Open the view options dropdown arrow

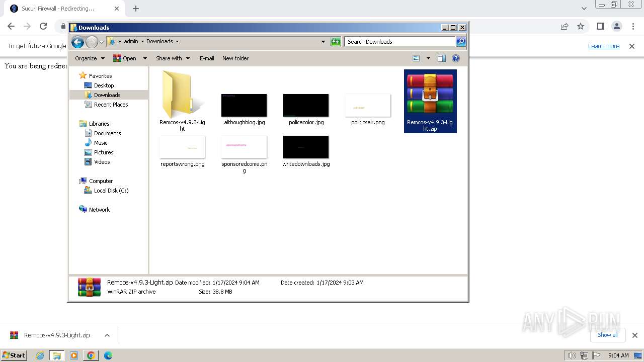click(428, 58)
